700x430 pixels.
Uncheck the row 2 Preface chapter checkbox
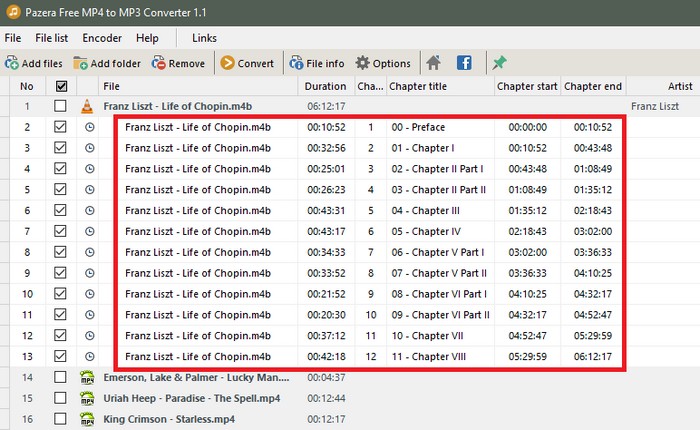click(60, 127)
